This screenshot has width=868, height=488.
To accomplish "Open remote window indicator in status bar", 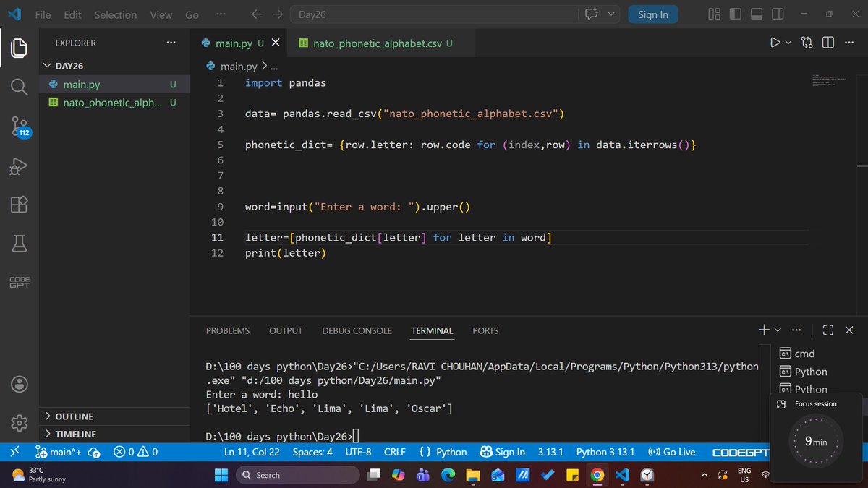I will click(x=14, y=452).
